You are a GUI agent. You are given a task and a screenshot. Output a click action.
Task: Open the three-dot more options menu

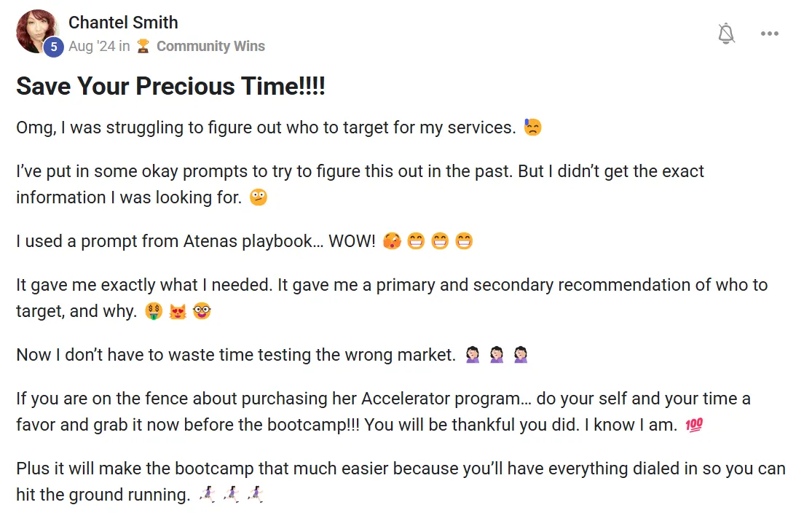click(x=770, y=34)
